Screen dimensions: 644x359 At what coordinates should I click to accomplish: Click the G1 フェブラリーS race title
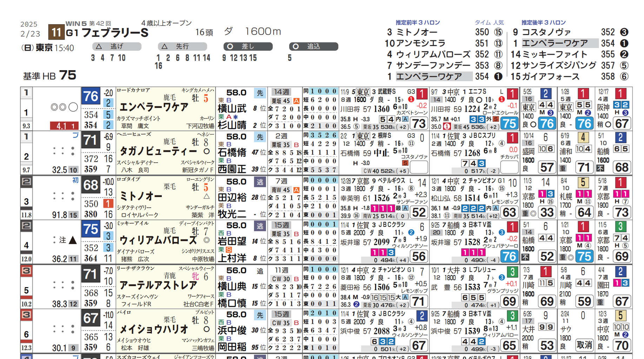107,33
